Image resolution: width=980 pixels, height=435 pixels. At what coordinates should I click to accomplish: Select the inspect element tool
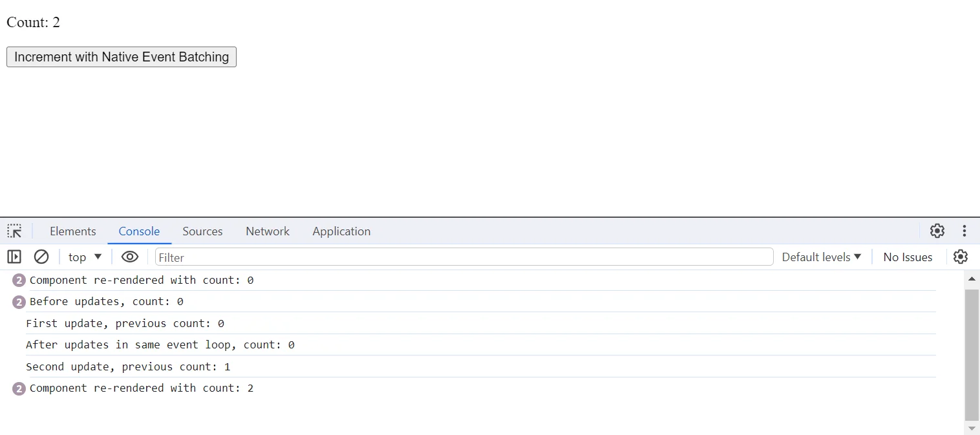click(14, 231)
